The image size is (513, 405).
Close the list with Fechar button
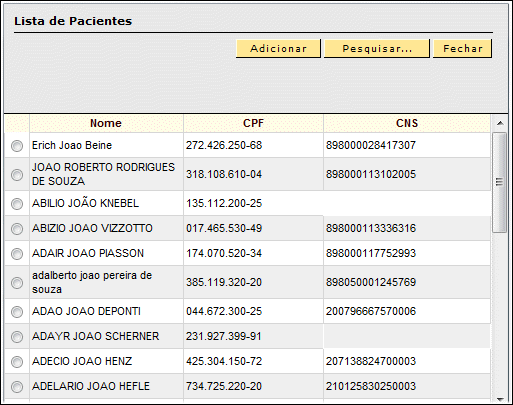coord(463,49)
